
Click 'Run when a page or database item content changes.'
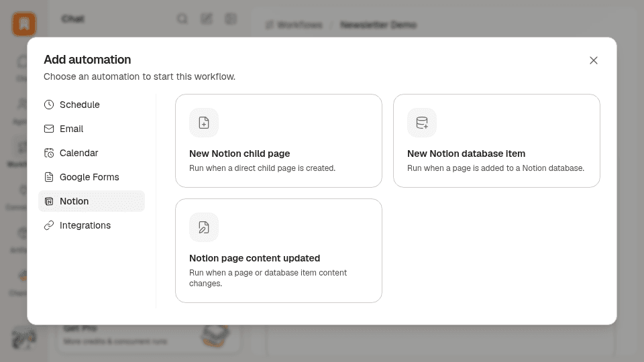[x=268, y=278]
